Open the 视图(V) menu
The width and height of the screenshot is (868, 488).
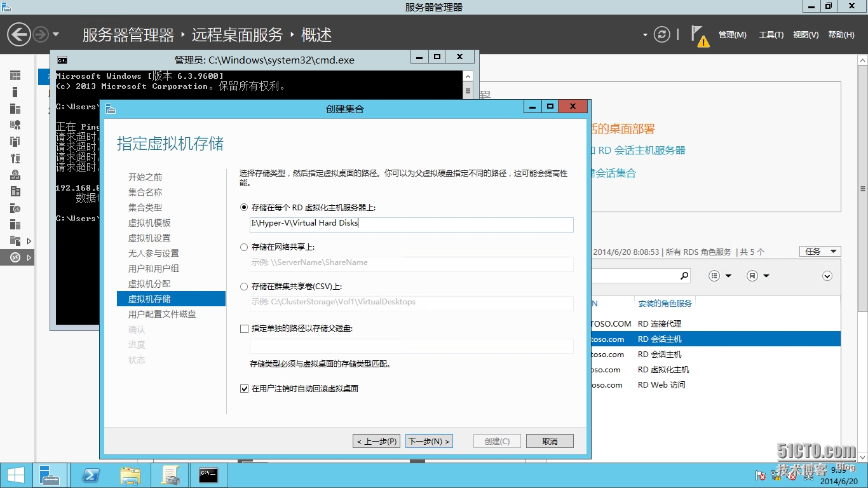806,35
